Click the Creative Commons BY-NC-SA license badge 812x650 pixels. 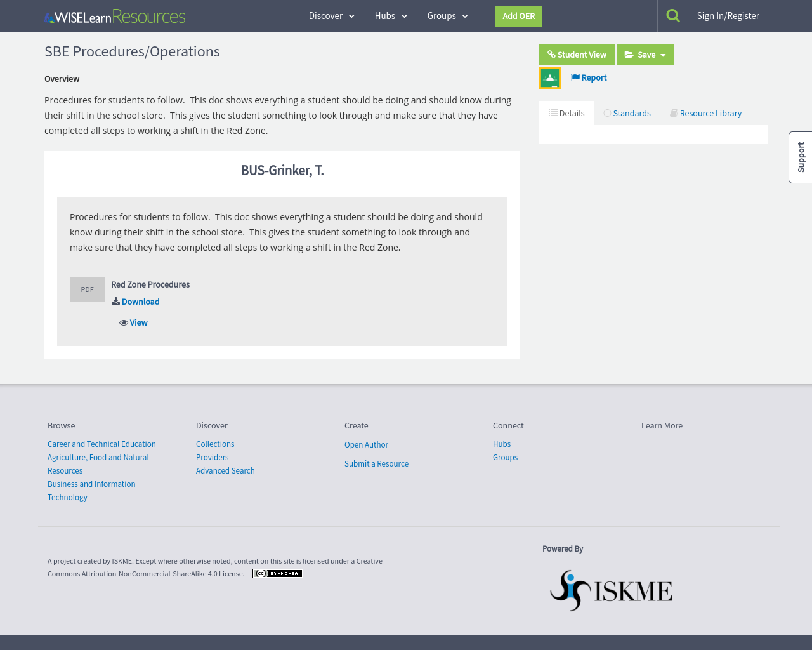point(277,572)
